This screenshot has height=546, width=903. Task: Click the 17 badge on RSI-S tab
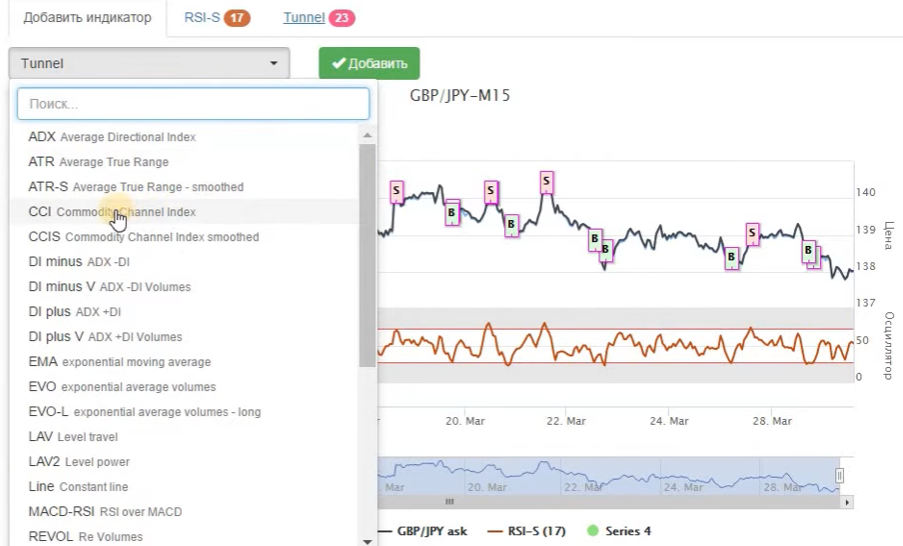237,18
